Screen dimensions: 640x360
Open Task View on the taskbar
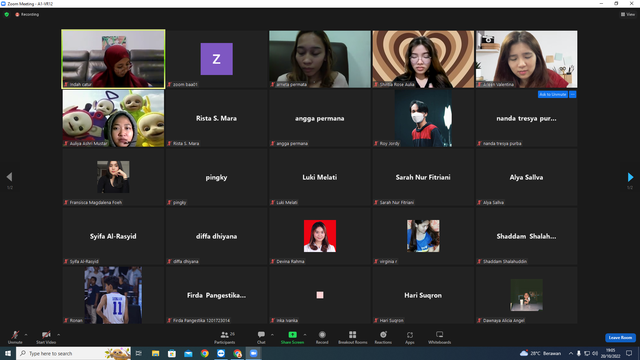(x=139, y=353)
